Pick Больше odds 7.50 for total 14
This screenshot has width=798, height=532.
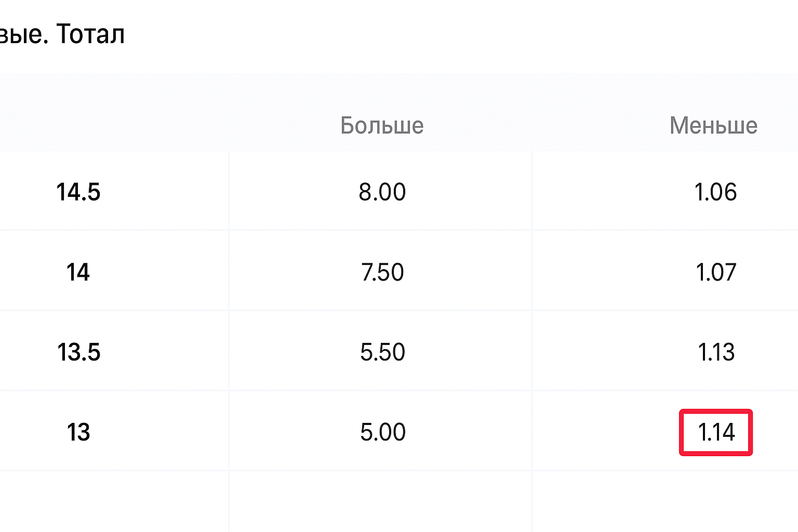click(382, 272)
